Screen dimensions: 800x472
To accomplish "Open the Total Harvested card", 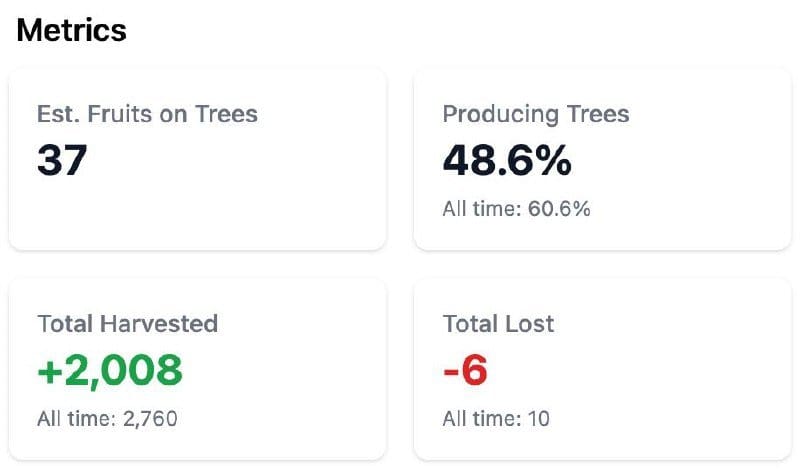I will tap(197, 369).
